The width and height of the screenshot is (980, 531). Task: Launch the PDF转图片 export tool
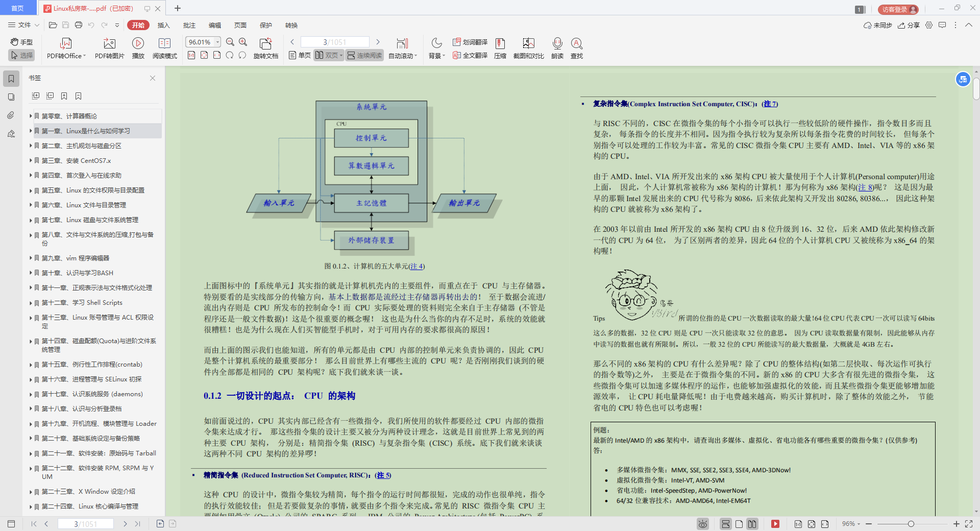click(x=109, y=49)
